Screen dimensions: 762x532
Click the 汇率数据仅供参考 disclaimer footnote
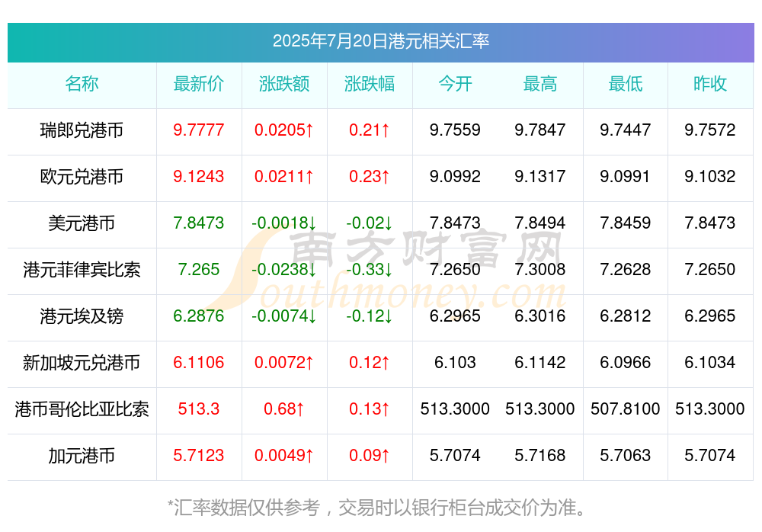(x=376, y=508)
